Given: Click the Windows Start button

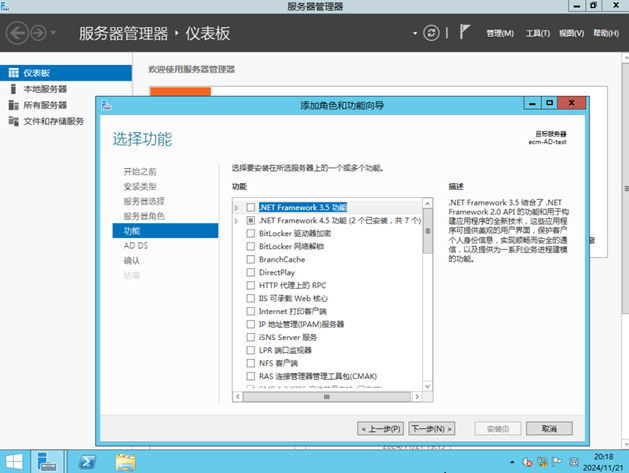Looking at the screenshot, I should point(14,462).
